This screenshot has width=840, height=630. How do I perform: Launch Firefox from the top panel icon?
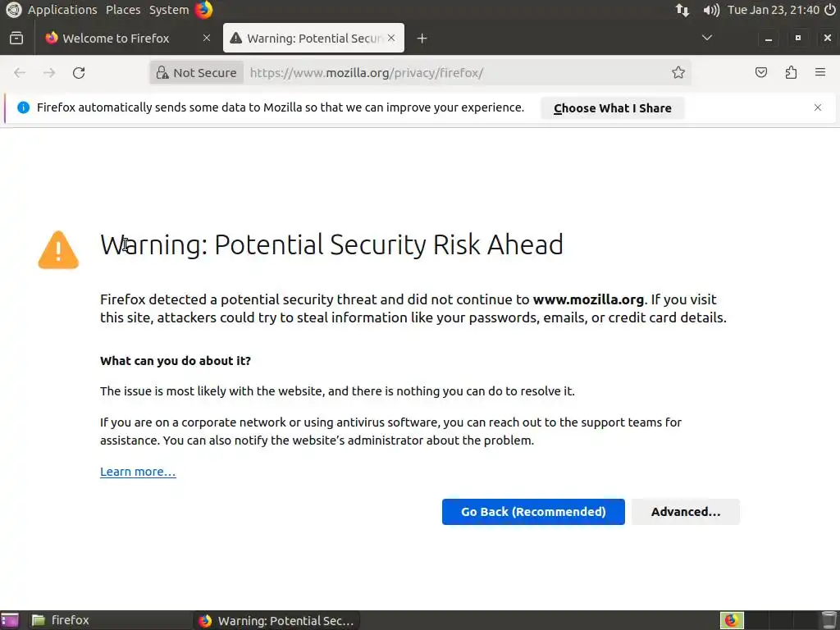point(203,10)
